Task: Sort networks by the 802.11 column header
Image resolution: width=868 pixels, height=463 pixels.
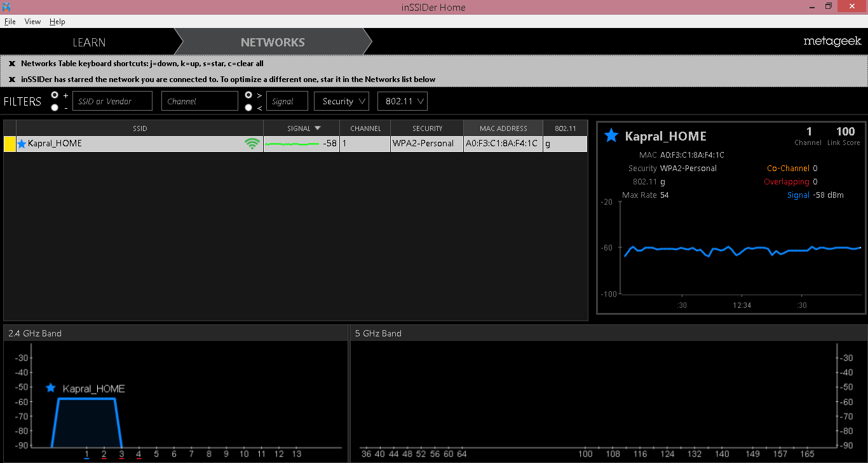Action: [x=565, y=128]
